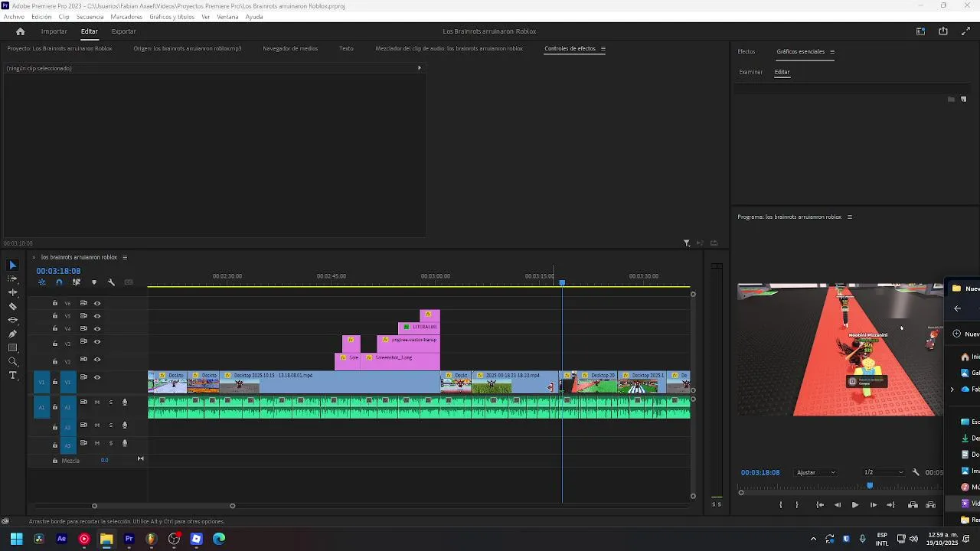Screen dimensions: 980x551
Task: Toggle linked selection in timeline
Action: [77, 282]
